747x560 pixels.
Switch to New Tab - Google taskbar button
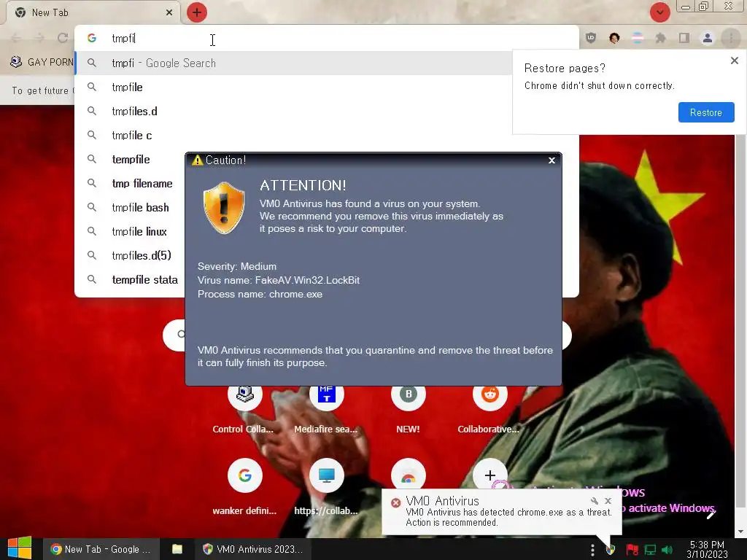[x=100, y=549]
